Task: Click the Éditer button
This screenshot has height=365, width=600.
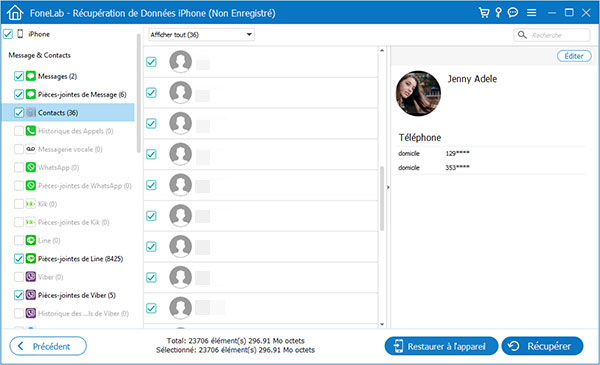Action: (574, 56)
